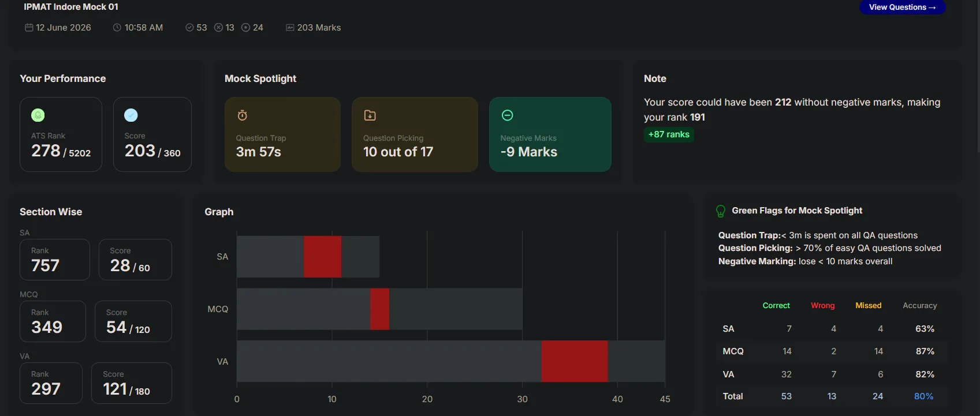
Task: Click the wrong-count cross icon beside 13
Action: (218, 28)
